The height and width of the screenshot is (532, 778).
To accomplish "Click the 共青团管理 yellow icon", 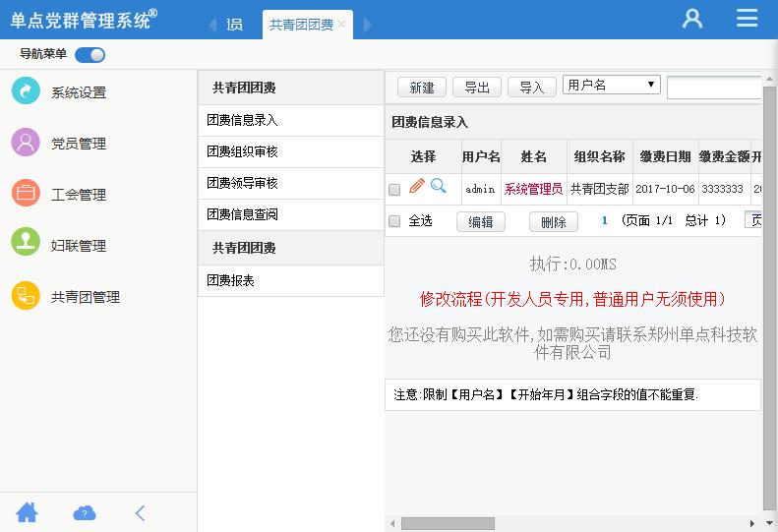I will pyautogui.click(x=26, y=296).
